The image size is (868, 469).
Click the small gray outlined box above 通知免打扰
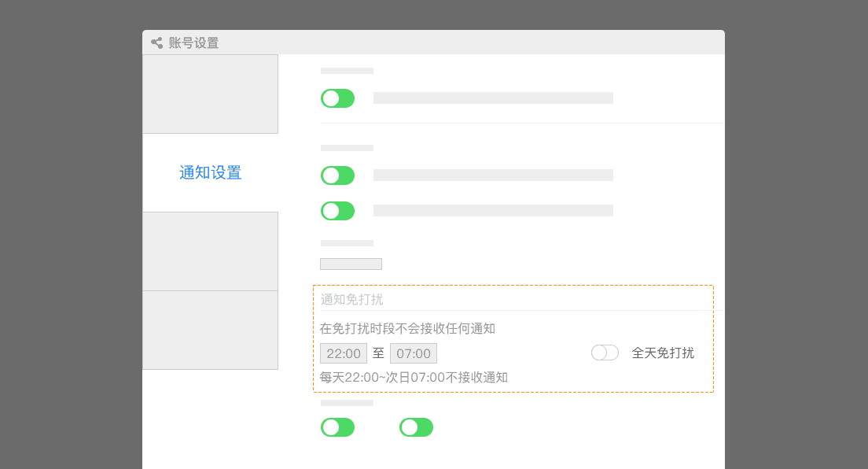(351, 264)
